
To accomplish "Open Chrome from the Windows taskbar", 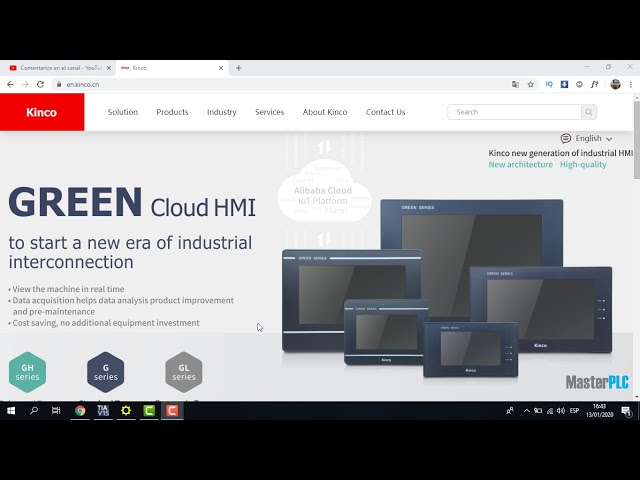I will pyautogui.click(x=80, y=410).
